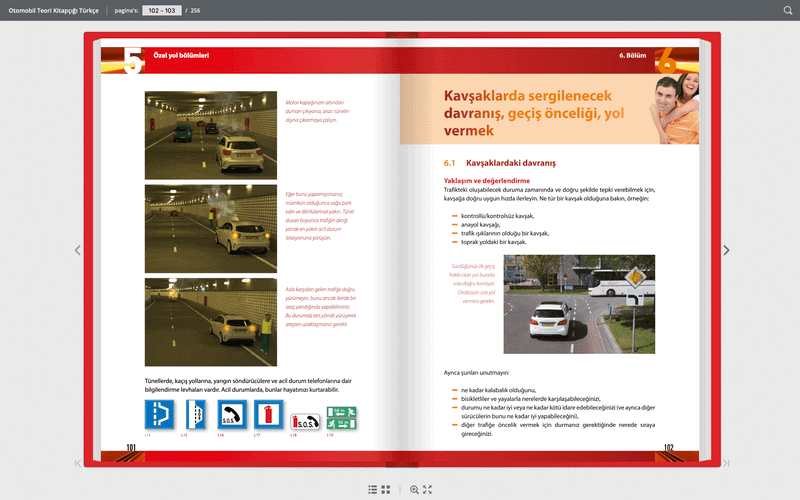Click the fire extinguisher sign L17
The image size is (800, 500).
pos(268,414)
